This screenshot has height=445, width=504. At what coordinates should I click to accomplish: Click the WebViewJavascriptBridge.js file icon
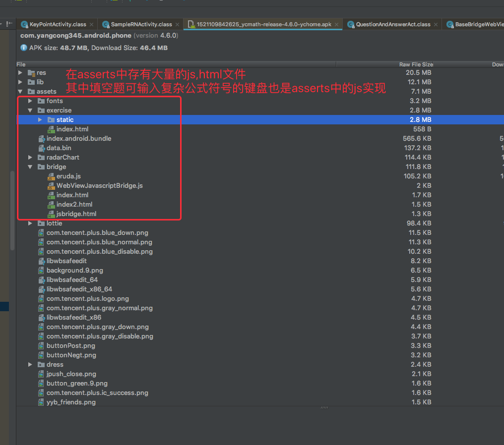click(51, 185)
